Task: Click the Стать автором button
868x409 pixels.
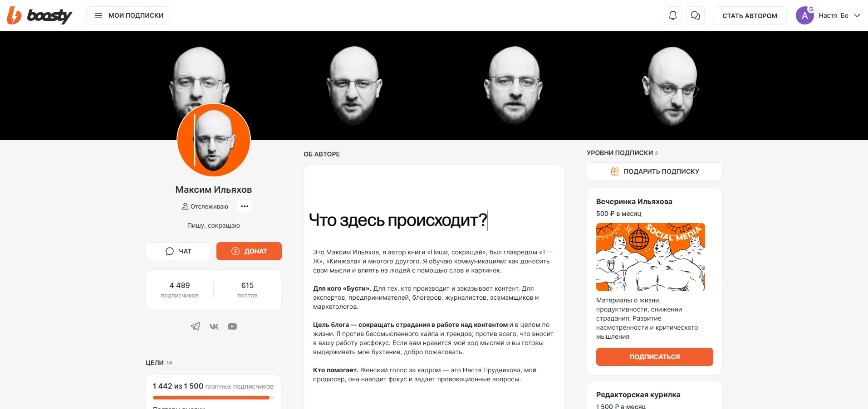Action: 750,15
